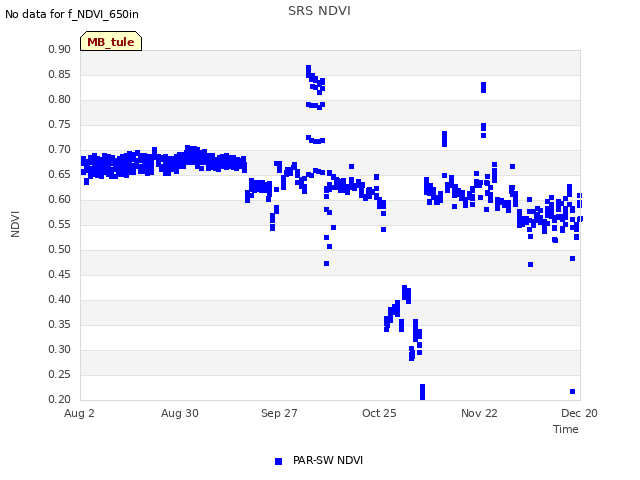
Task: Click the 0.45 y-axis tick label
Action: 60,274
